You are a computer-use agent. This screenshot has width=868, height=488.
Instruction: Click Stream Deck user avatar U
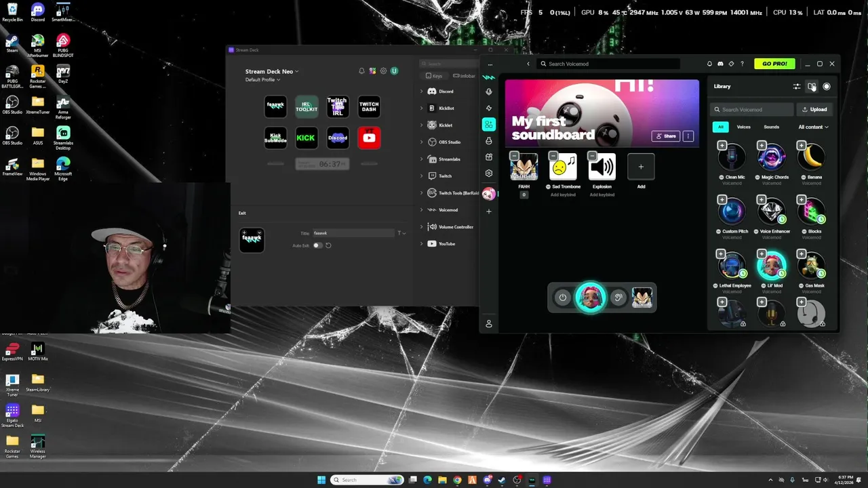[x=394, y=71]
